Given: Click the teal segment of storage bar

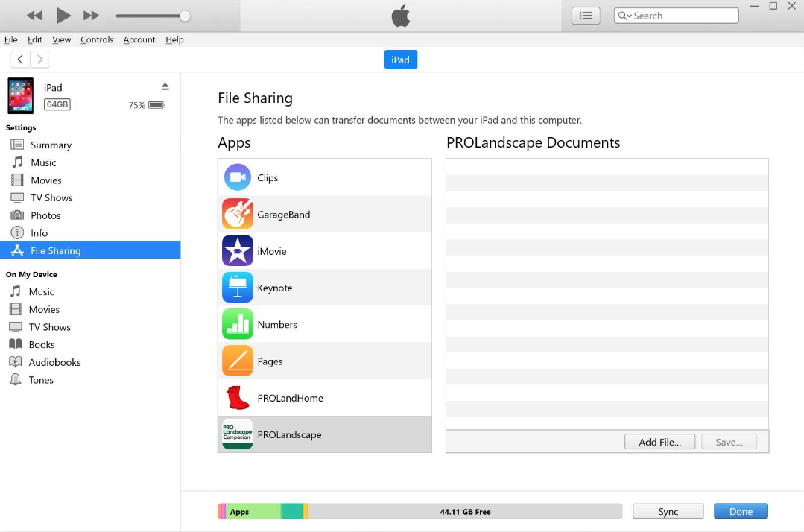Looking at the screenshot, I should click(292, 511).
